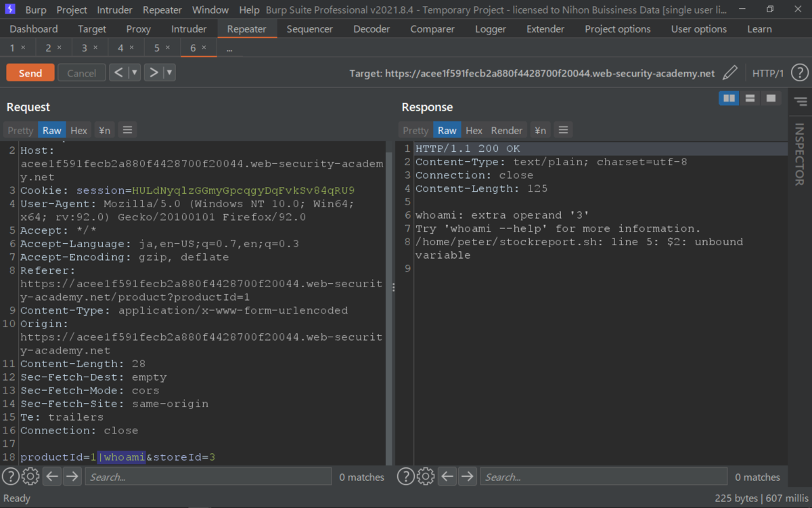Switch Response view to Render
This screenshot has height=508, width=812.
pyautogui.click(x=507, y=130)
